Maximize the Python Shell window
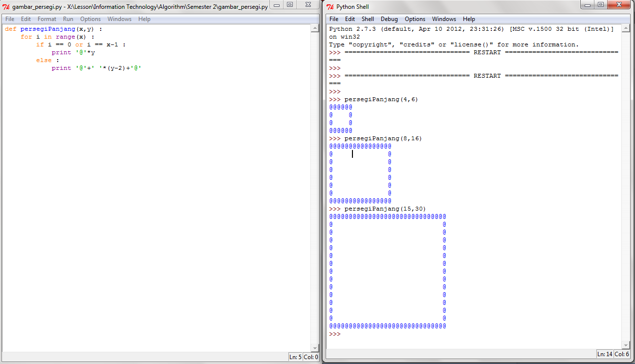Viewport: 635px width, 364px height. pyautogui.click(x=600, y=5)
